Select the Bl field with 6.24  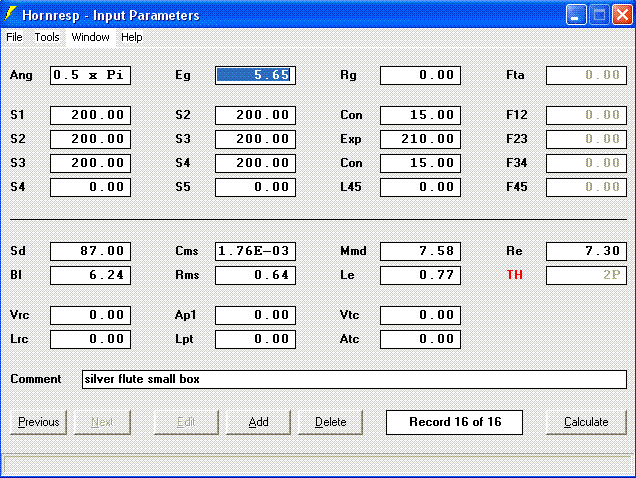90,275
